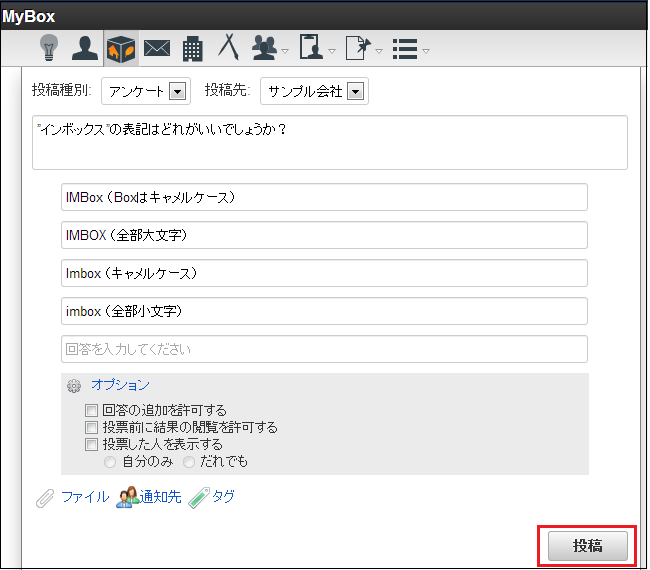Expand arrow next to clipboard icon

[332, 51]
